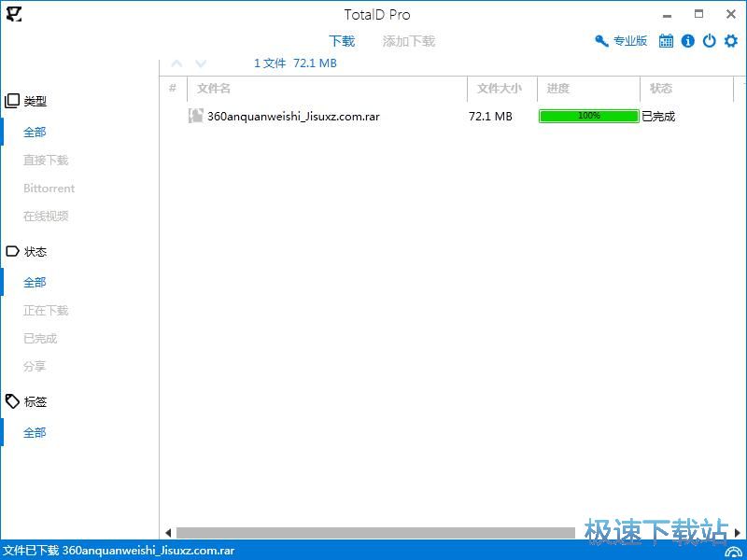Click the 类型 category icon
This screenshot has height=560, width=747.
coord(12,101)
